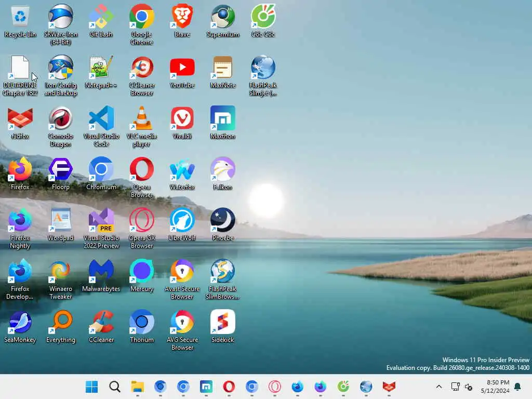This screenshot has width=532, height=399.
Task: Open taskbar Search
Action: [x=115, y=387]
